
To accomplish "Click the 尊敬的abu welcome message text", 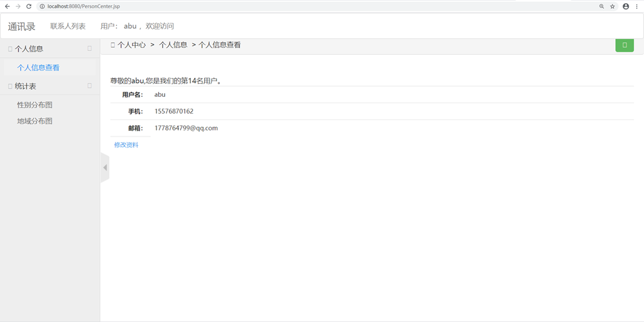I will point(166,80).
